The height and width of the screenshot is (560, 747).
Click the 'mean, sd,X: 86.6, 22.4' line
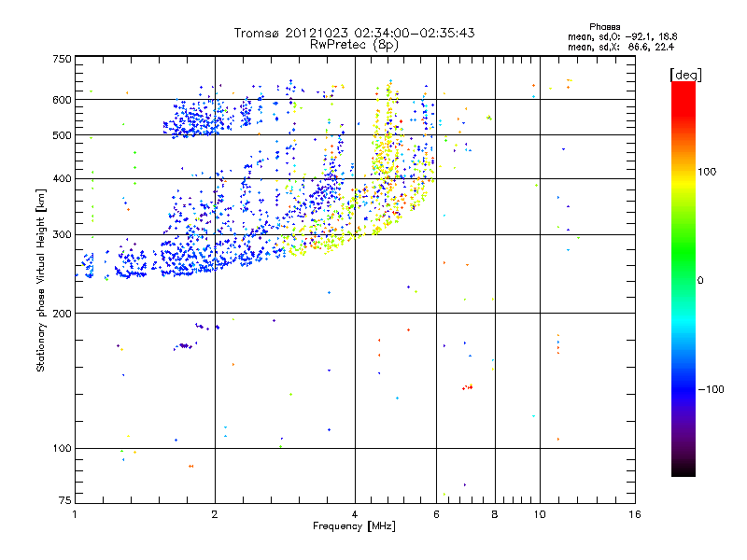(621, 48)
